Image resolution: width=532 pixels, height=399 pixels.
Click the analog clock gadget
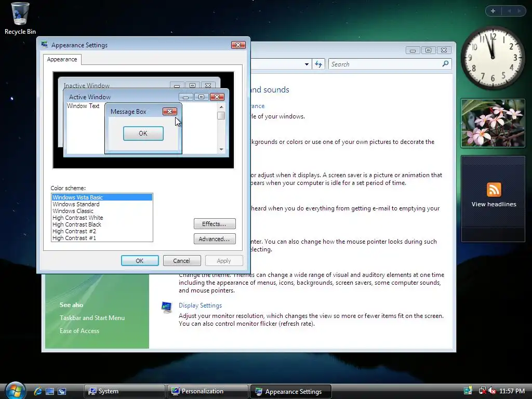click(x=493, y=58)
